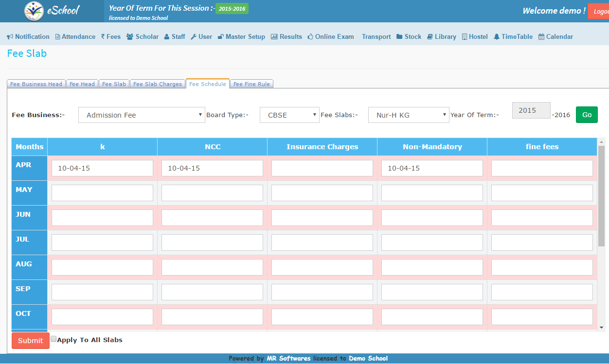609x364 pixels.
Task: Open the Board Type CBSE dropdown
Action: coord(289,115)
